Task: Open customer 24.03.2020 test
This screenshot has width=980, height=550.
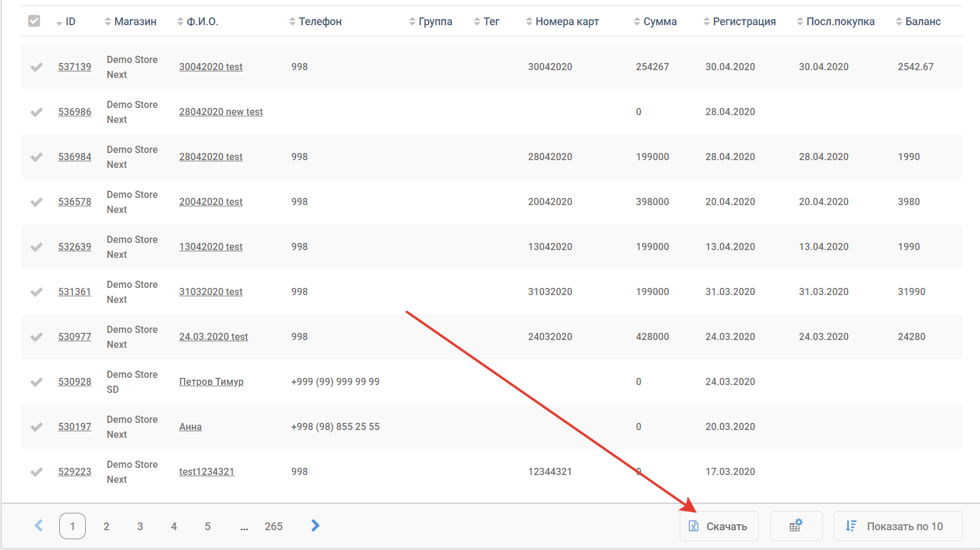Action: pyautogui.click(x=213, y=336)
